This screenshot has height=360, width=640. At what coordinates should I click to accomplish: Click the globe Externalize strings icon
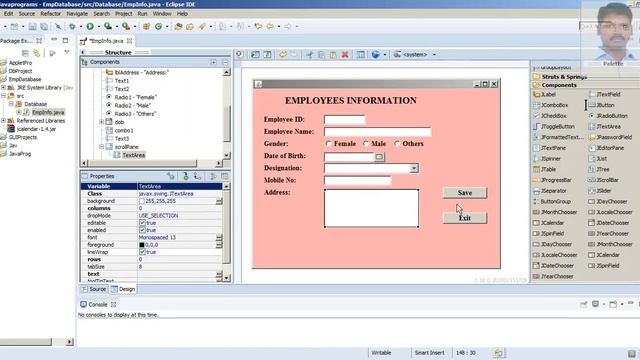[x=376, y=54]
